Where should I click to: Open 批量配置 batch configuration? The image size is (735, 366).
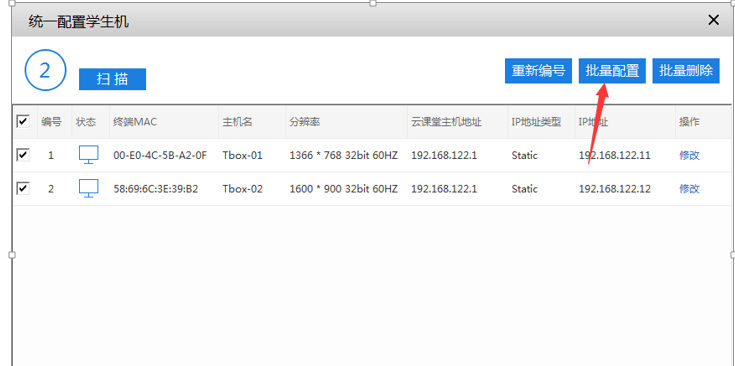pos(612,71)
